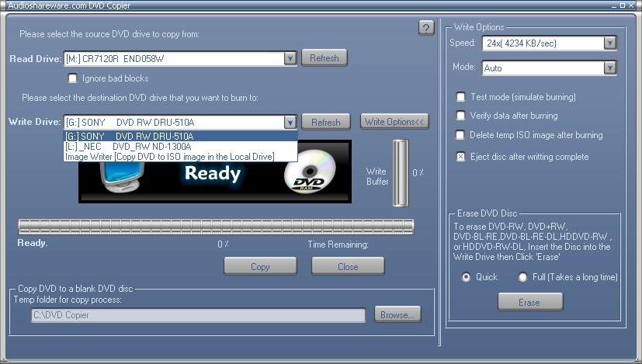Click the 'Copy DVD to a blank DVD disc' title

tap(75, 289)
